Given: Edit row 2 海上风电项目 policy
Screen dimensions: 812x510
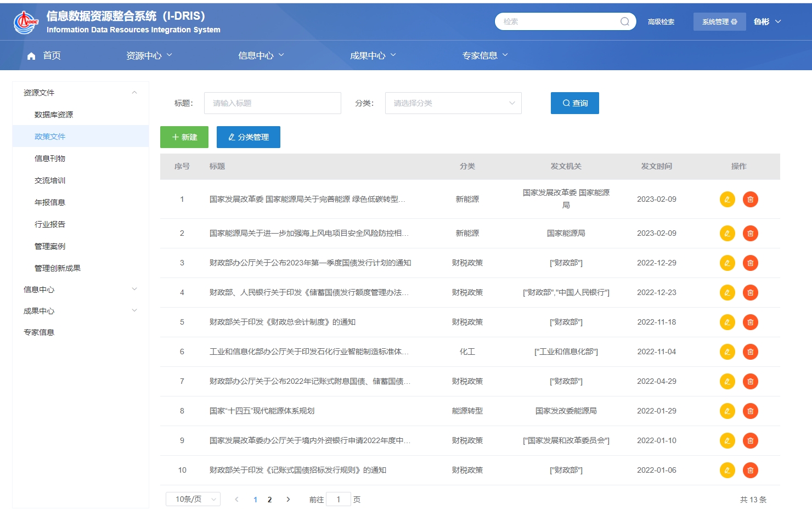Looking at the screenshot, I should pyautogui.click(x=727, y=233).
